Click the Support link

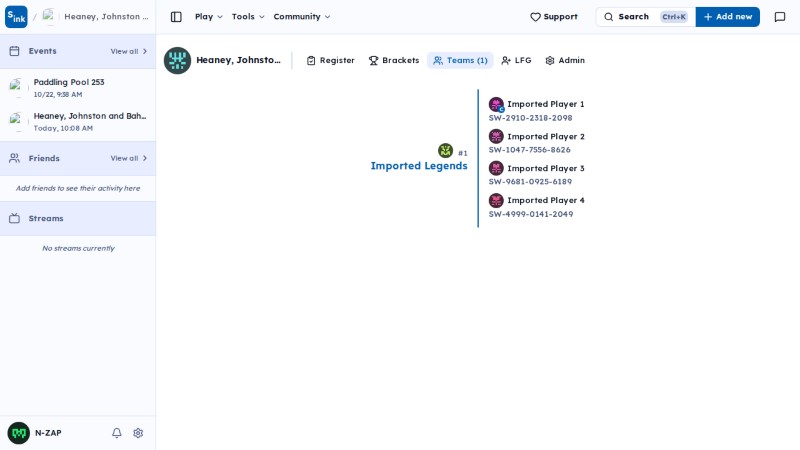coord(554,17)
